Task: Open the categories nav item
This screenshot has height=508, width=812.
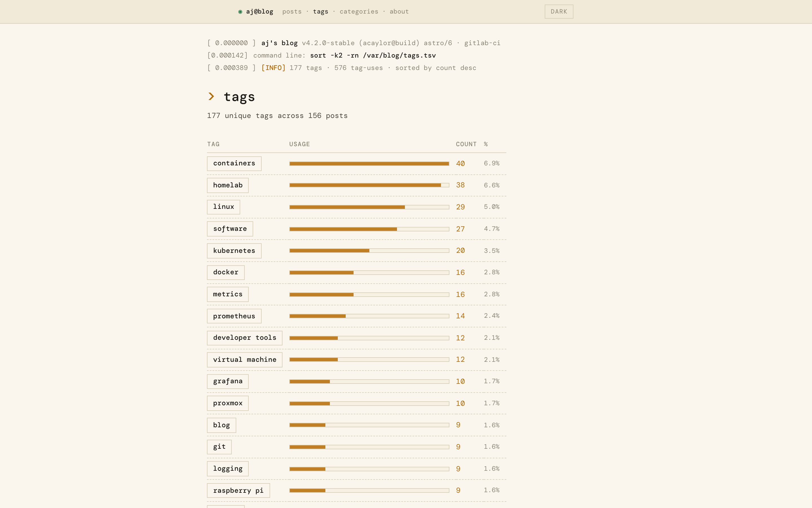Action: pos(359,12)
